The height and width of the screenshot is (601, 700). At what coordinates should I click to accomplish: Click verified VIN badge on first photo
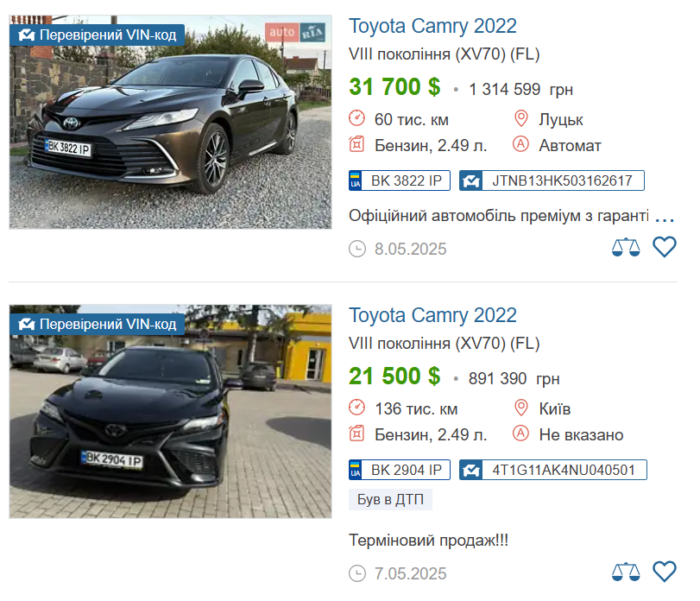point(97,35)
